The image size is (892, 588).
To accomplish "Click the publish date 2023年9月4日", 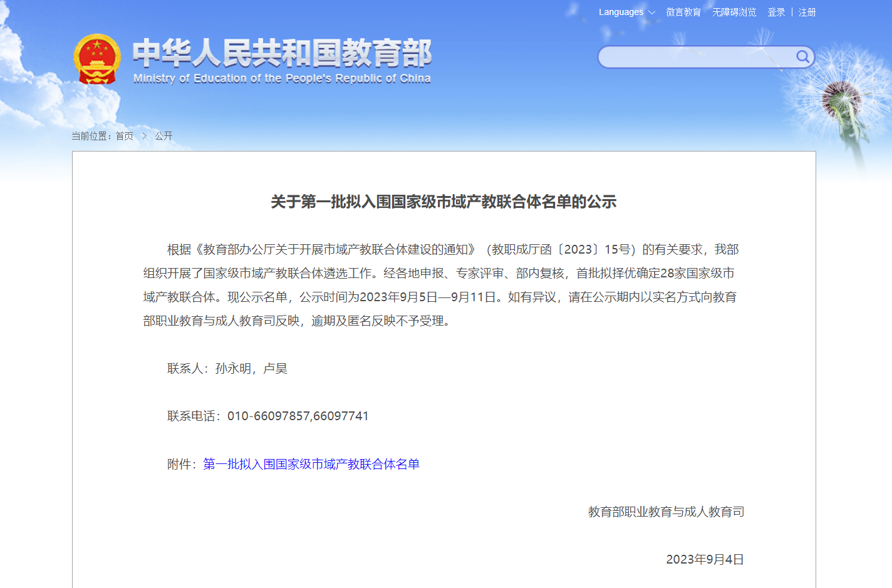I will pos(705,559).
